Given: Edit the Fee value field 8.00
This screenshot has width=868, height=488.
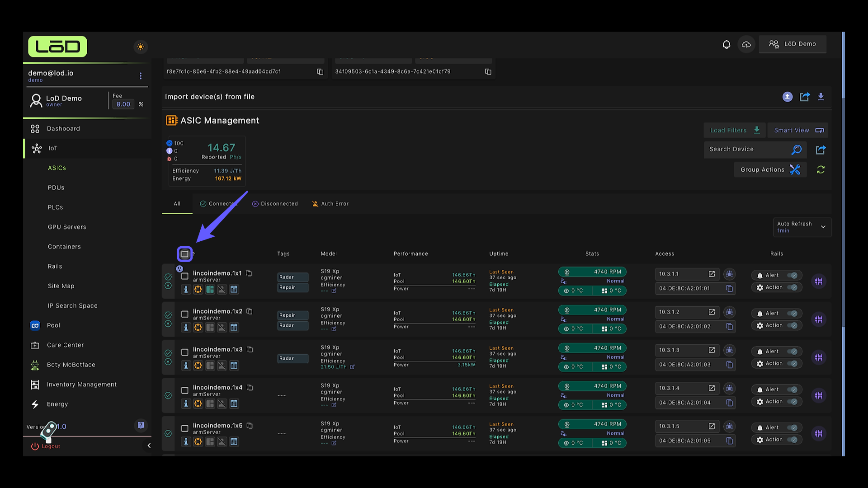Looking at the screenshot, I should coord(123,104).
